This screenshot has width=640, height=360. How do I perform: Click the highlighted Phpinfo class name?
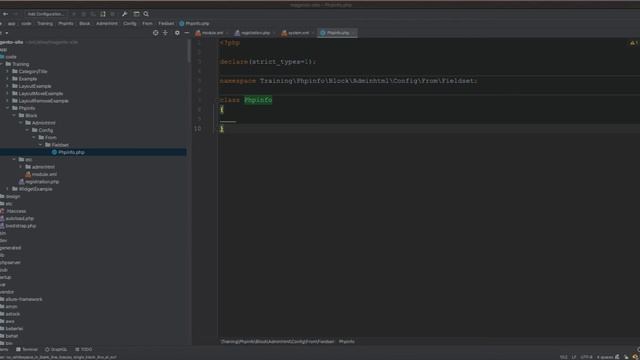(x=258, y=100)
